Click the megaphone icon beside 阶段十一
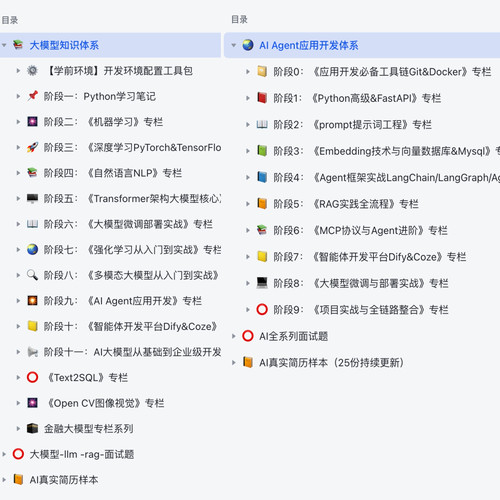This screenshot has height=500, width=500. [x=32, y=352]
